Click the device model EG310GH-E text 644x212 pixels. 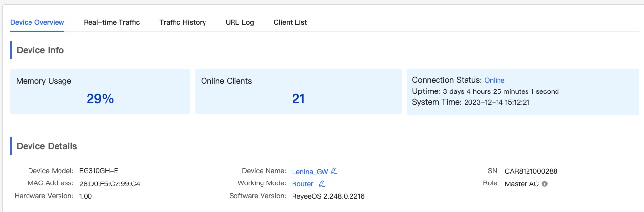click(x=99, y=171)
